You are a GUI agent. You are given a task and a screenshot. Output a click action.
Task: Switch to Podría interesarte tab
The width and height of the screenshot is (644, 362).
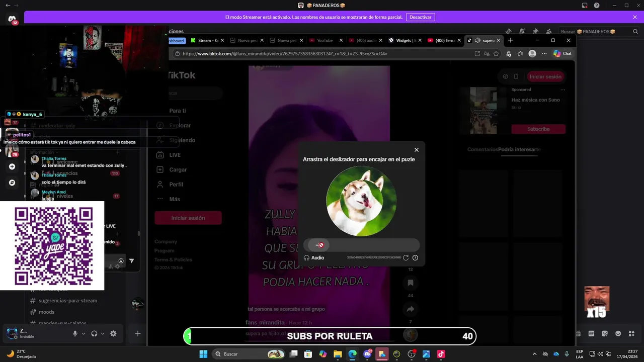point(519,150)
